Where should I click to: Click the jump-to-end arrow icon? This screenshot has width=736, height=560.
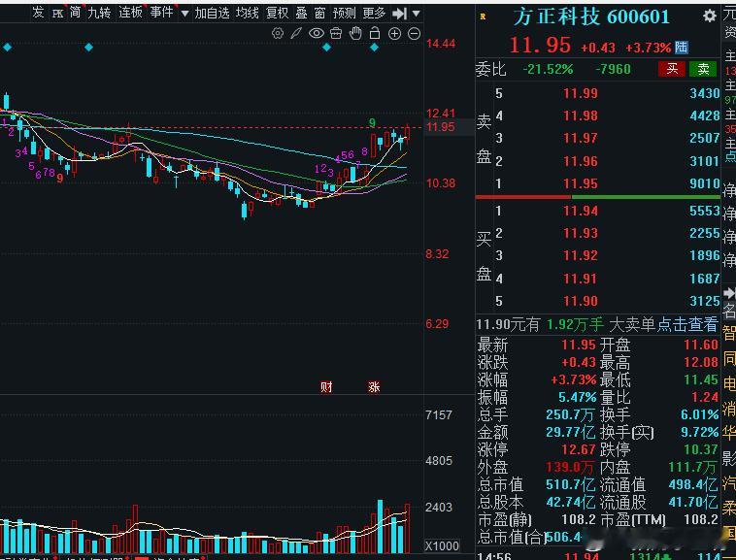399,14
